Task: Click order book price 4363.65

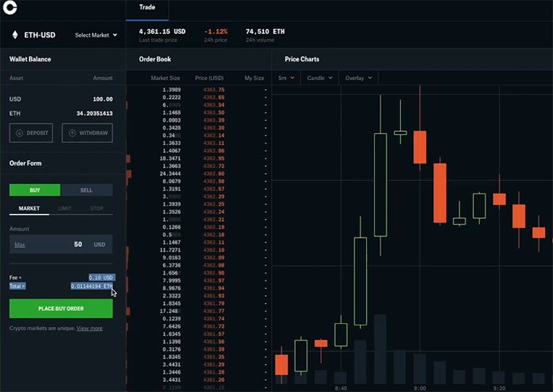Action: (214, 97)
